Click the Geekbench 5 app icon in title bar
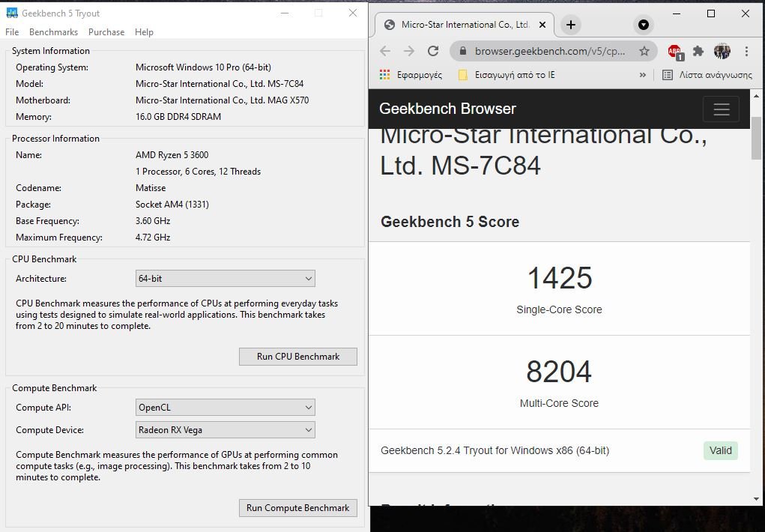 tap(12, 13)
